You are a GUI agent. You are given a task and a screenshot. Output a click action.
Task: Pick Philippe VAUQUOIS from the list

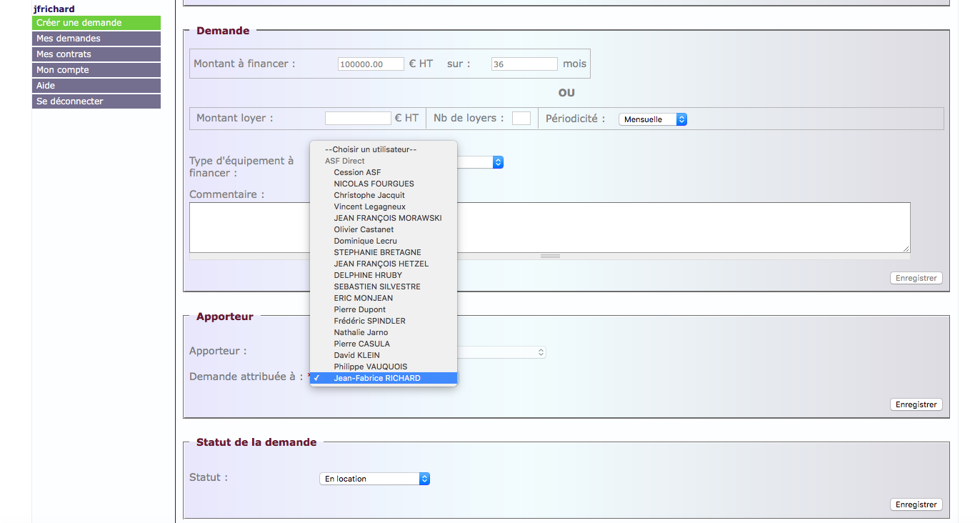pyautogui.click(x=370, y=367)
